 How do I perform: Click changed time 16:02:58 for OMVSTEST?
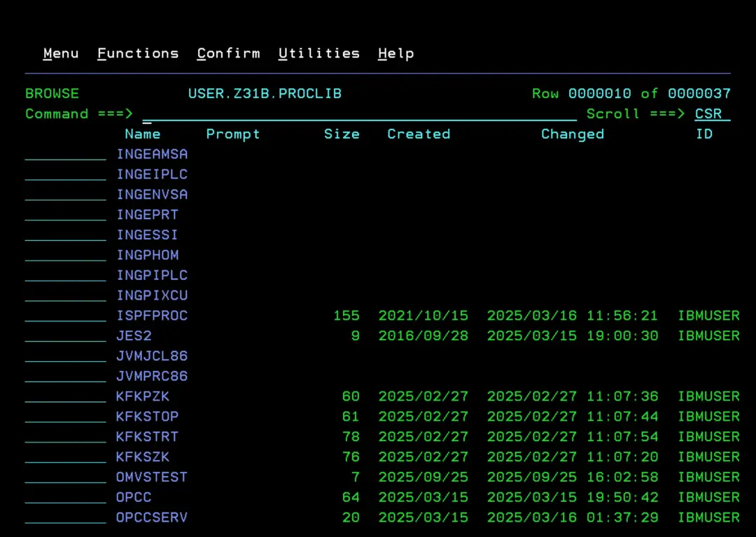point(622,477)
